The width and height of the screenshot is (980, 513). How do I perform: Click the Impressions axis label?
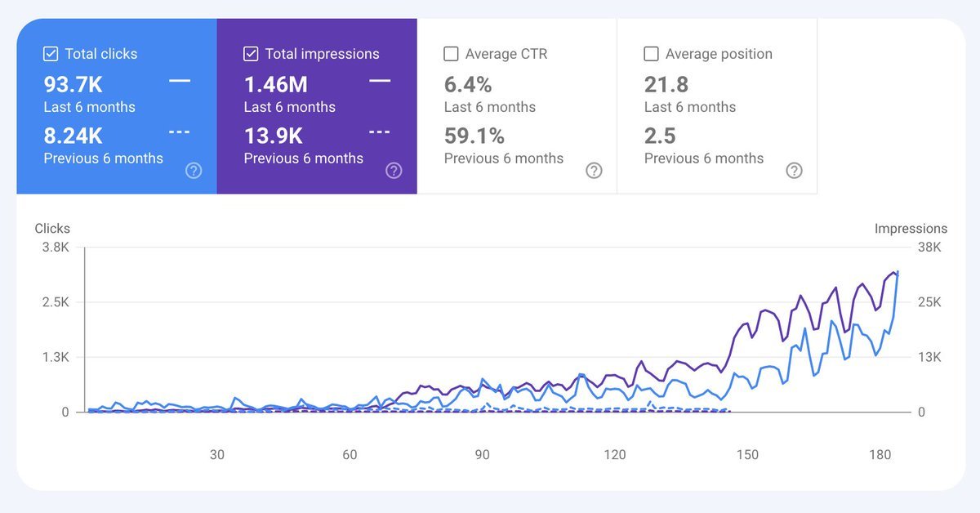pos(911,229)
